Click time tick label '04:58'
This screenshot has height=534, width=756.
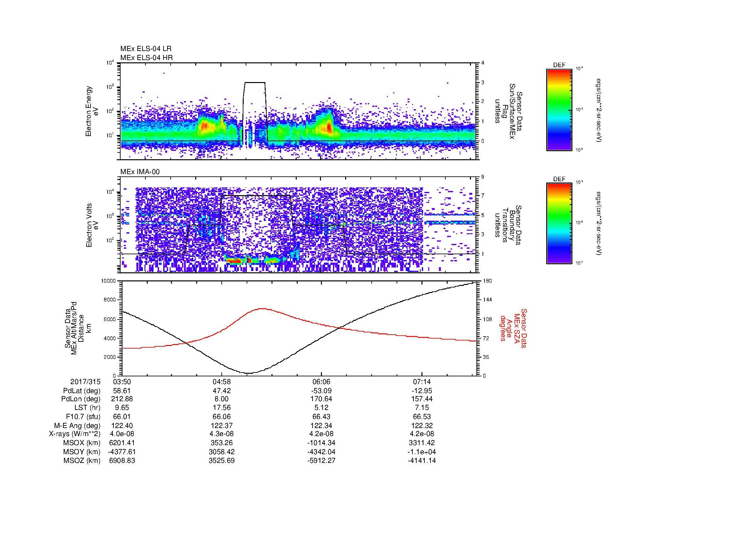(222, 382)
